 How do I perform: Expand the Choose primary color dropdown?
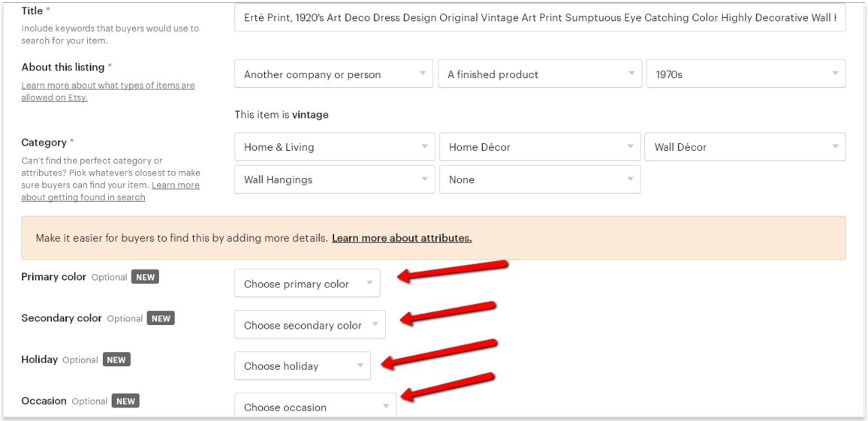(307, 283)
